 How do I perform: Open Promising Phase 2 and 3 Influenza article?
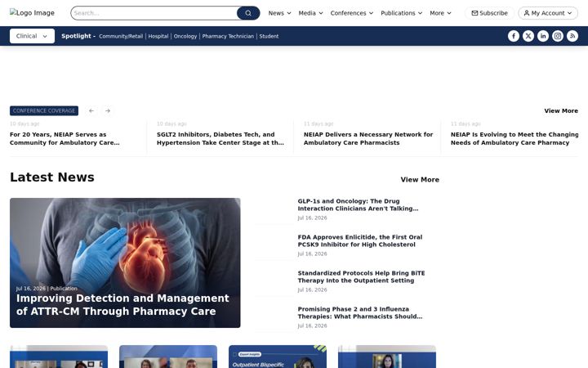point(360,312)
